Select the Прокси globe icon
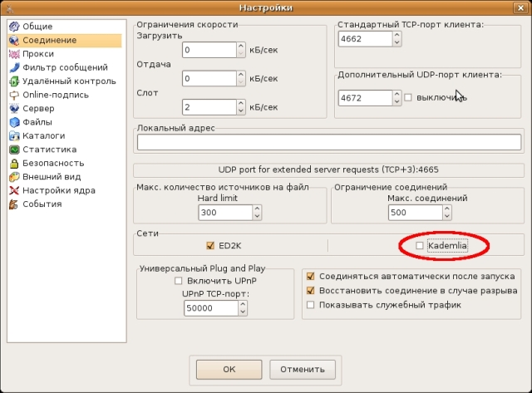This screenshot has height=393, width=532. (x=14, y=54)
